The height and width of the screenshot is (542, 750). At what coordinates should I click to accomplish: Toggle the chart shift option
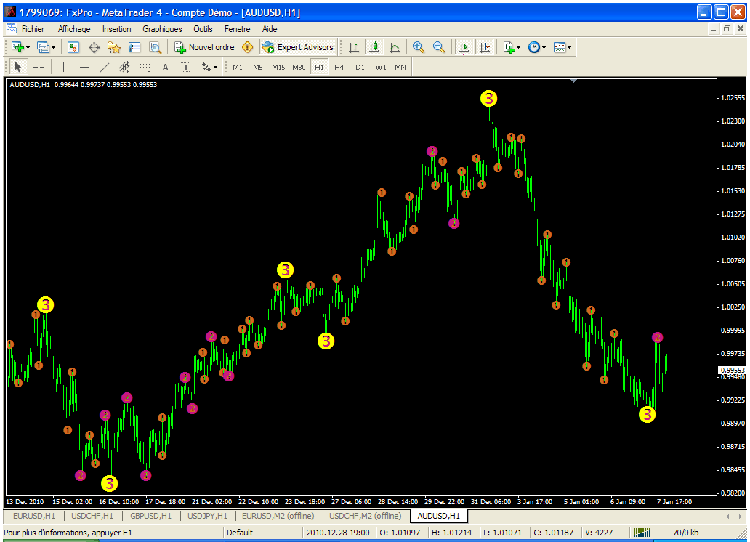click(486, 47)
